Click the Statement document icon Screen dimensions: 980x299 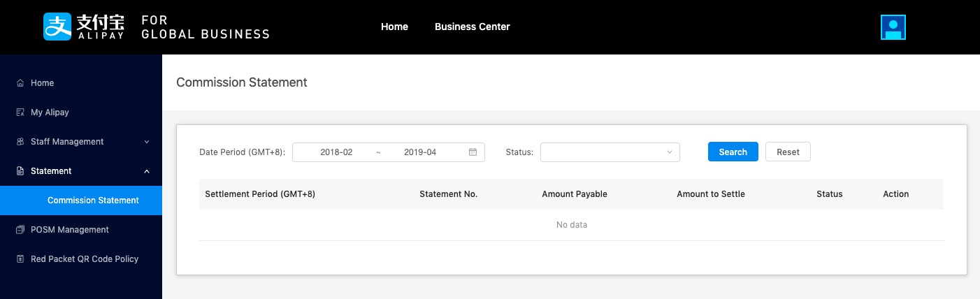[x=20, y=171]
